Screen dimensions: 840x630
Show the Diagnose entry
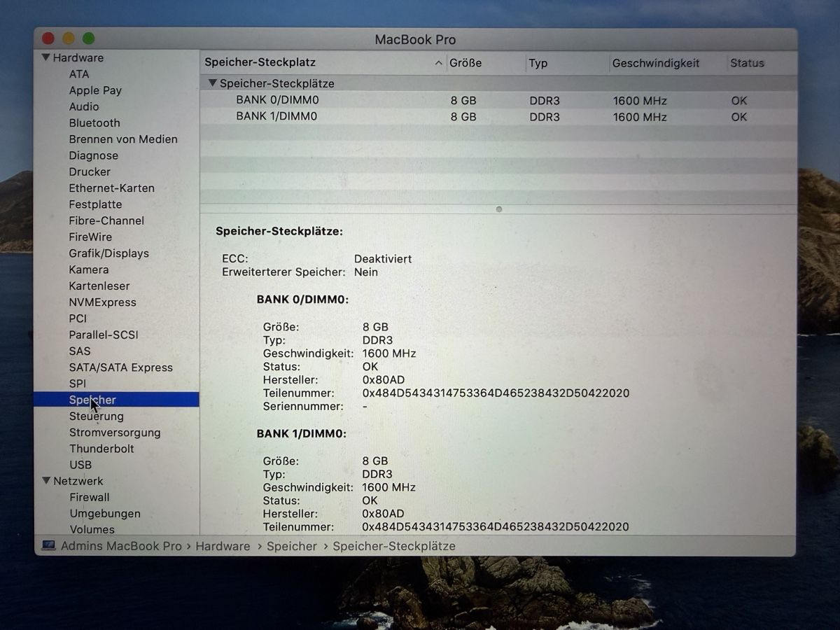[93, 155]
